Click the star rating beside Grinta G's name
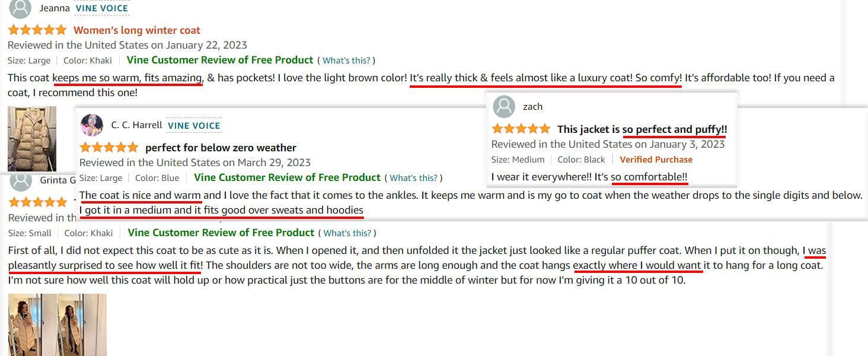This screenshot has width=868, height=356. point(36,202)
